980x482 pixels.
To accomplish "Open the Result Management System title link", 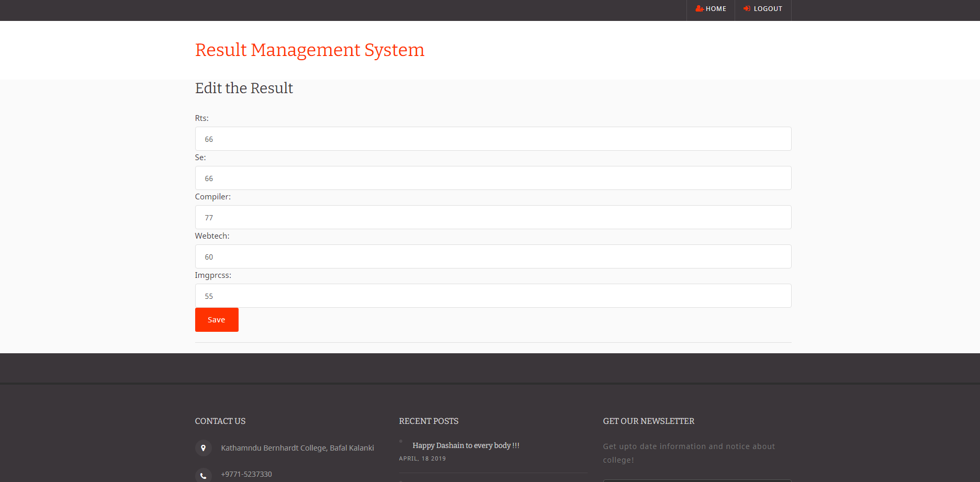I will pos(310,50).
